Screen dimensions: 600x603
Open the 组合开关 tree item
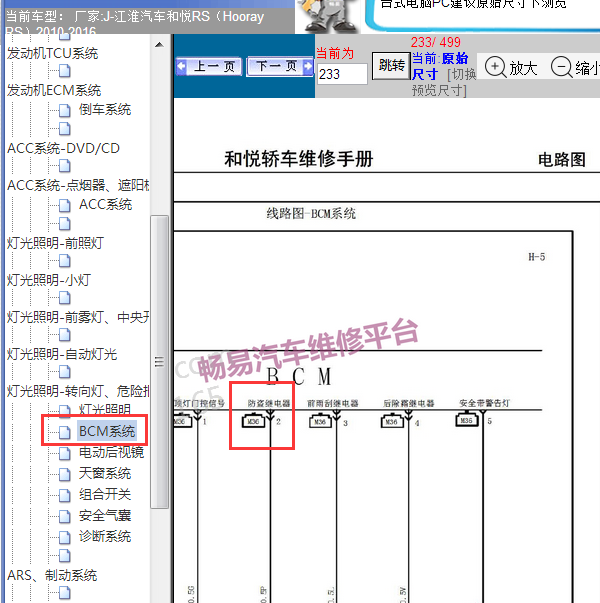point(105,494)
